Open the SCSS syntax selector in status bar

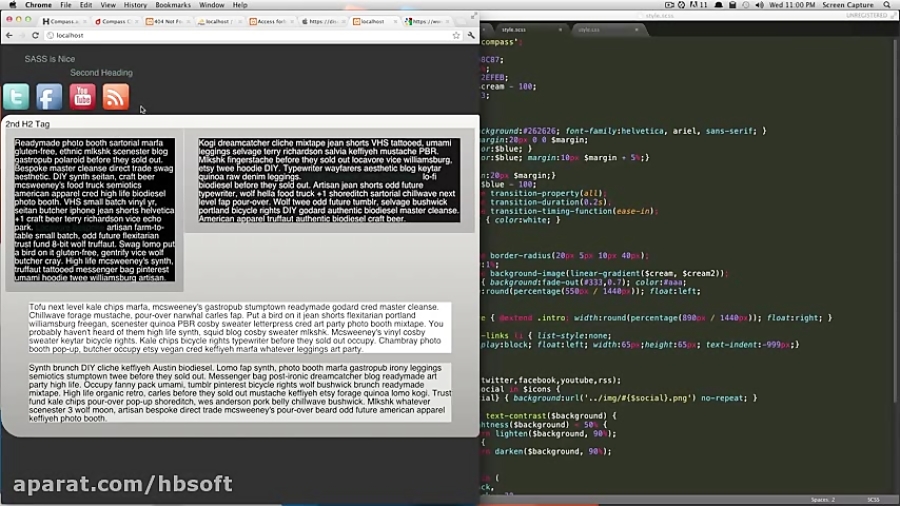coord(872,499)
